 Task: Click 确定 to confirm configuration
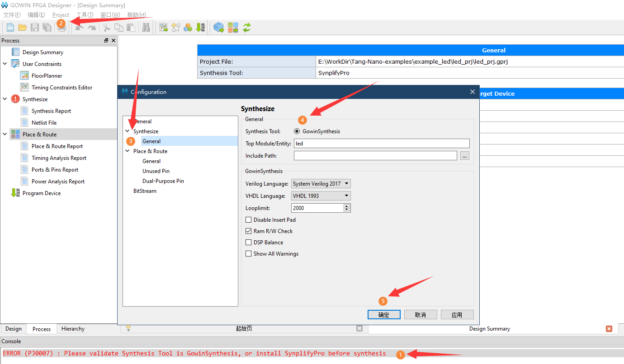[384, 315]
